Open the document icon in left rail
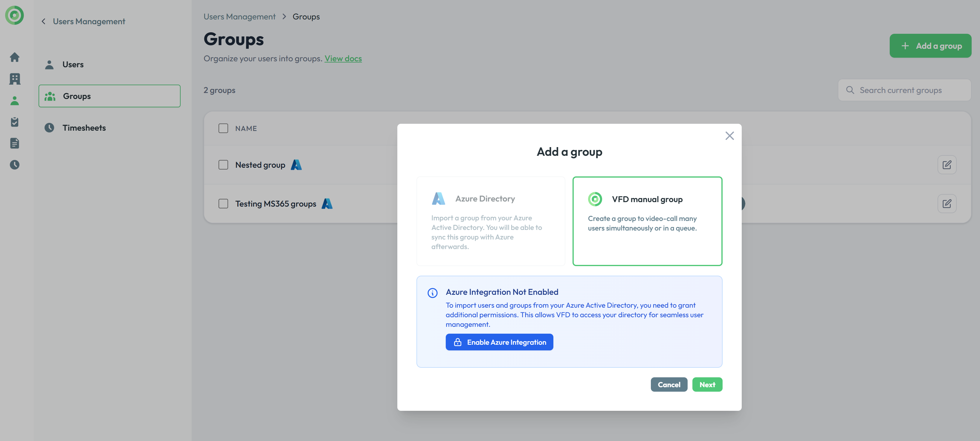 tap(14, 144)
